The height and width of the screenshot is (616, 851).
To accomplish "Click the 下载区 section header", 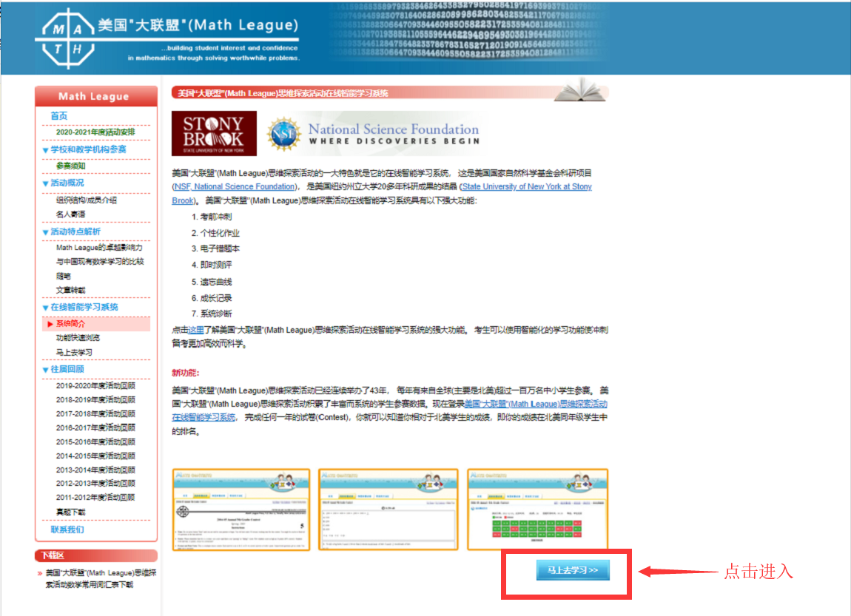I will pos(96,555).
